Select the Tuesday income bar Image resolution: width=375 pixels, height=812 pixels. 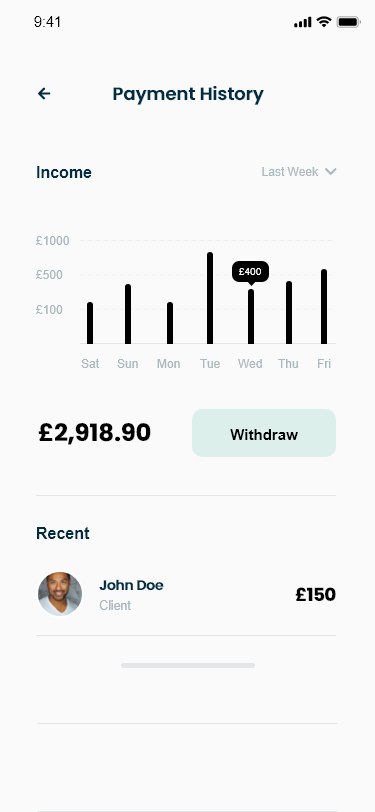click(210, 298)
